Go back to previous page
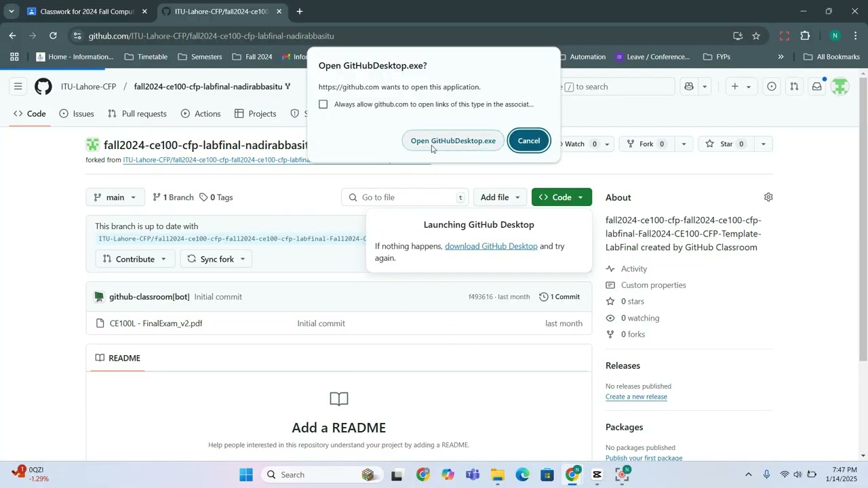868x488 pixels. pyautogui.click(x=13, y=36)
